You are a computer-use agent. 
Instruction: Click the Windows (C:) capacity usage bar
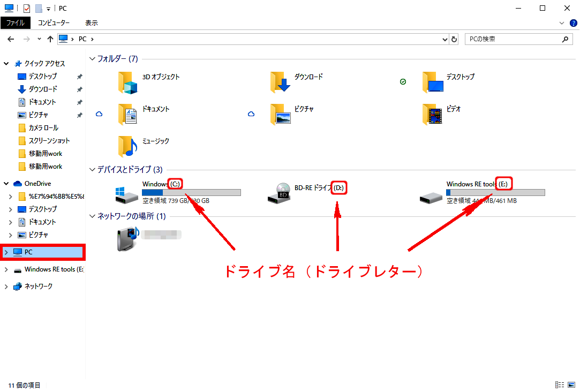click(x=191, y=193)
